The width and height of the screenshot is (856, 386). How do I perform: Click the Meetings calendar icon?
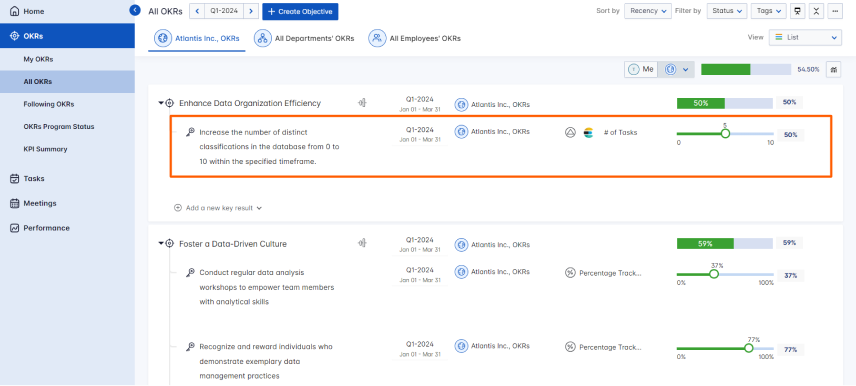tap(15, 203)
